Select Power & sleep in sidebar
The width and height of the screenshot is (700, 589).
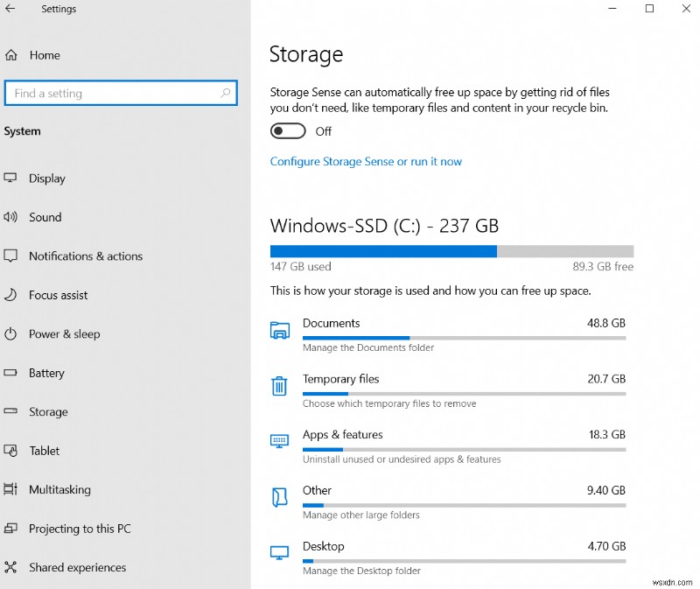point(64,334)
